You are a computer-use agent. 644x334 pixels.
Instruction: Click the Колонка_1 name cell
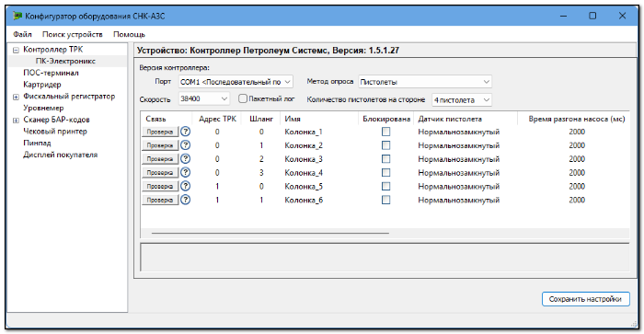[x=304, y=132]
